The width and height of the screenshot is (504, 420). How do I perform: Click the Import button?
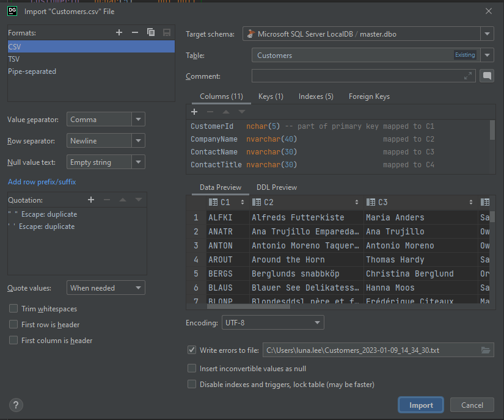(421, 405)
